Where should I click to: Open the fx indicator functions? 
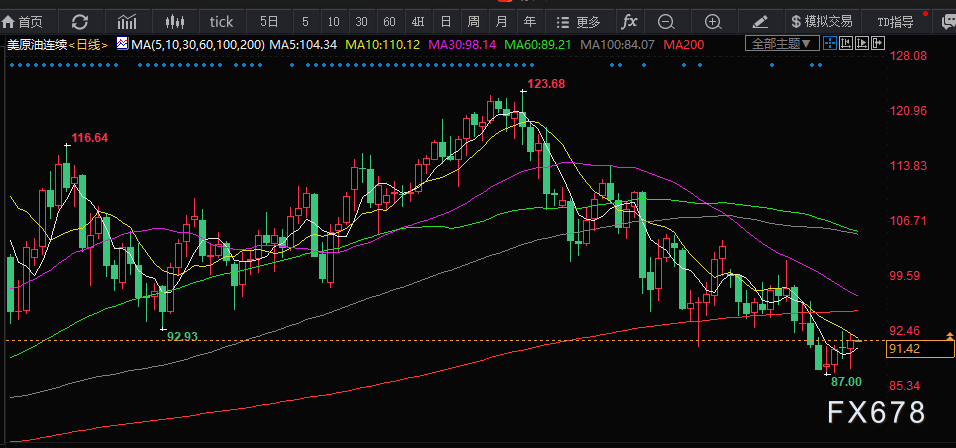(x=629, y=22)
